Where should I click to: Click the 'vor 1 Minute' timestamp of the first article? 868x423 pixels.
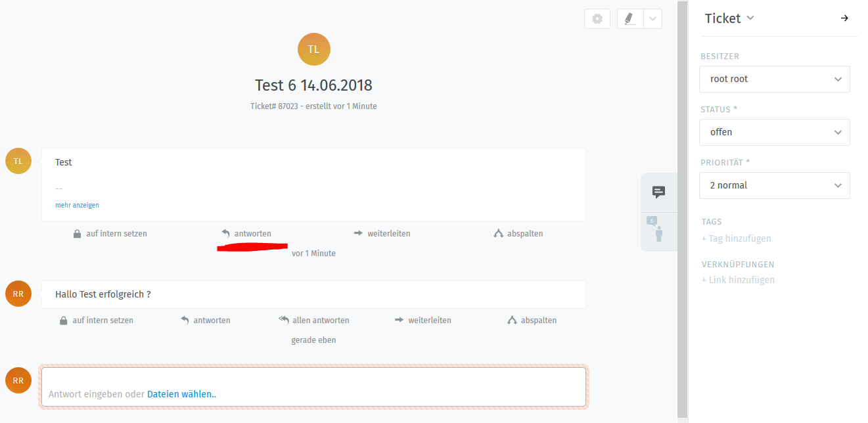(313, 253)
